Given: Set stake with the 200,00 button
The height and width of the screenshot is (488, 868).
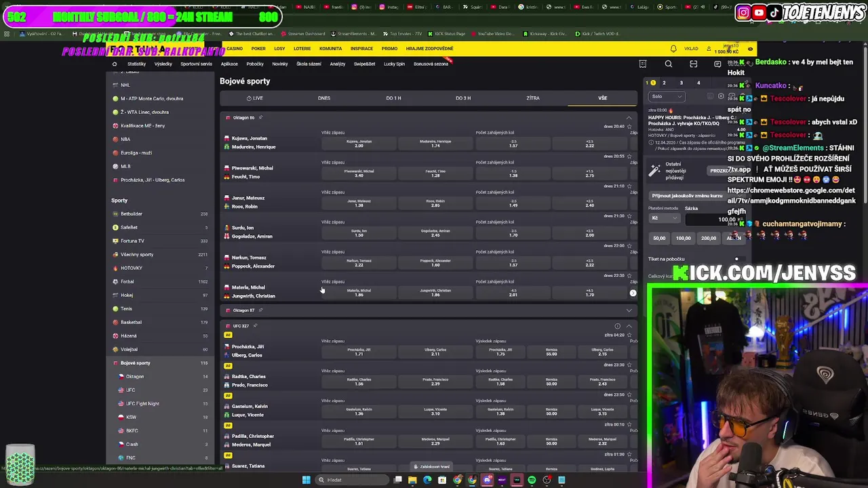Looking at the screenshot, I should click(x=709, y=238).
